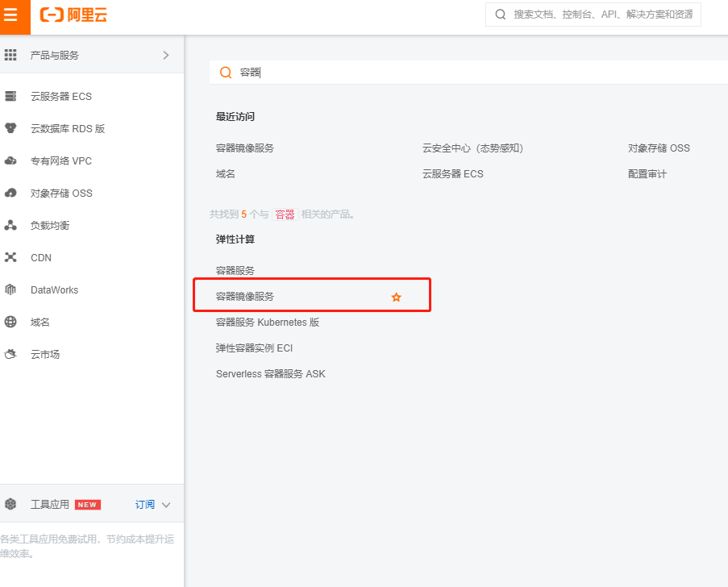The width and height of the screenshot is (728, 587).
Task: Open 负载均衡 in sidebar
Action: point(50,225)
